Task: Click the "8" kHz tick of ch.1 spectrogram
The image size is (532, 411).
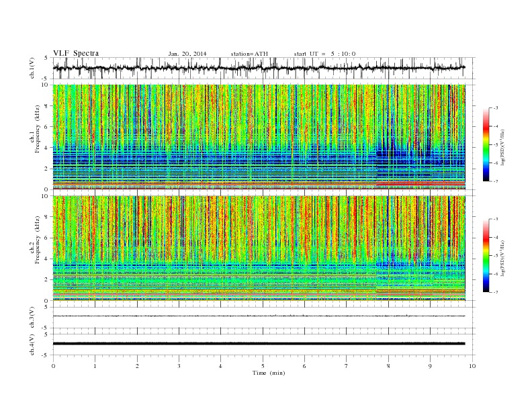Action: (x=47, y=106)
